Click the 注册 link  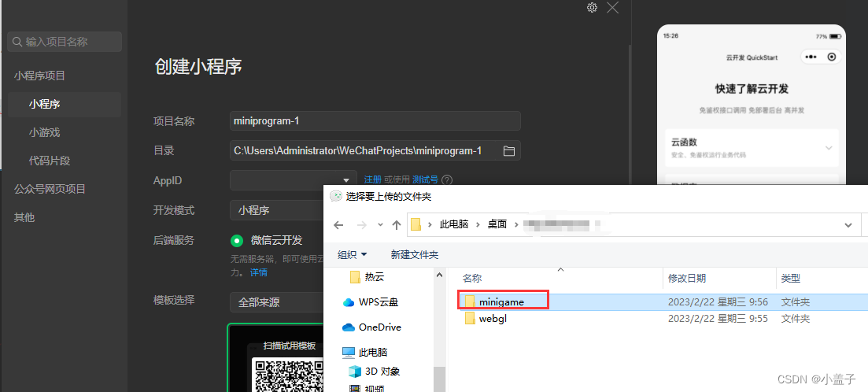[x=372, y=179]
